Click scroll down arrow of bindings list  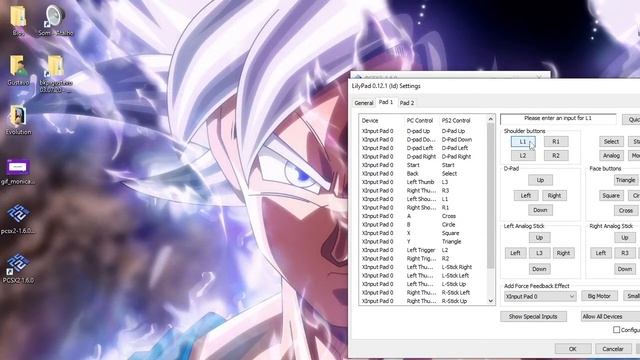491,301
